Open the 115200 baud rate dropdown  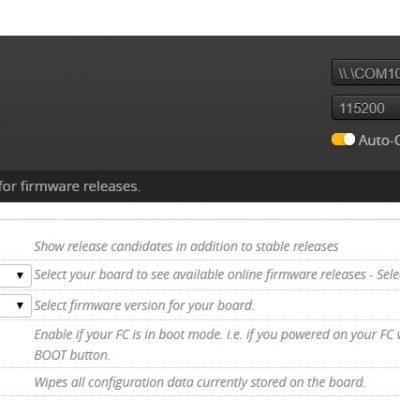point(366,108)
